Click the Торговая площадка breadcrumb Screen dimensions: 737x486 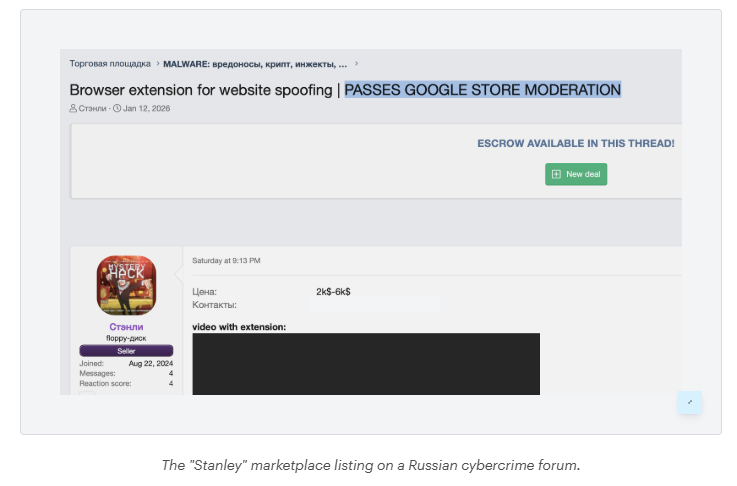click(x=110, y=63)
